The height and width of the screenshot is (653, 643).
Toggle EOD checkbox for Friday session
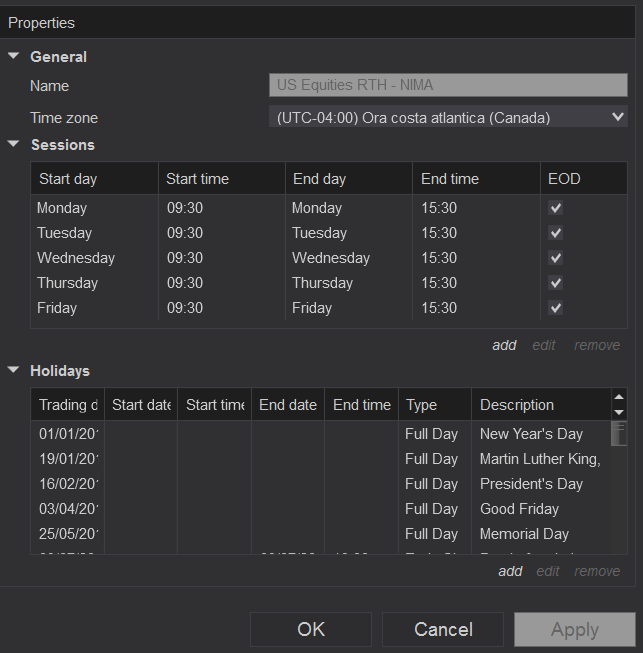coord(556,308)
